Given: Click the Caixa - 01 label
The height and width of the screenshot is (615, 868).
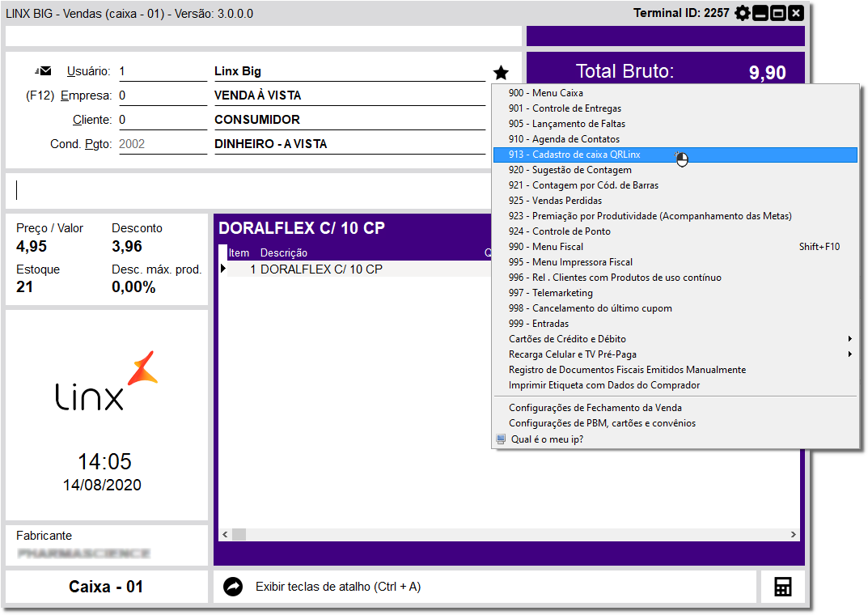Looking at the screenshot, I should coord(106,587).
